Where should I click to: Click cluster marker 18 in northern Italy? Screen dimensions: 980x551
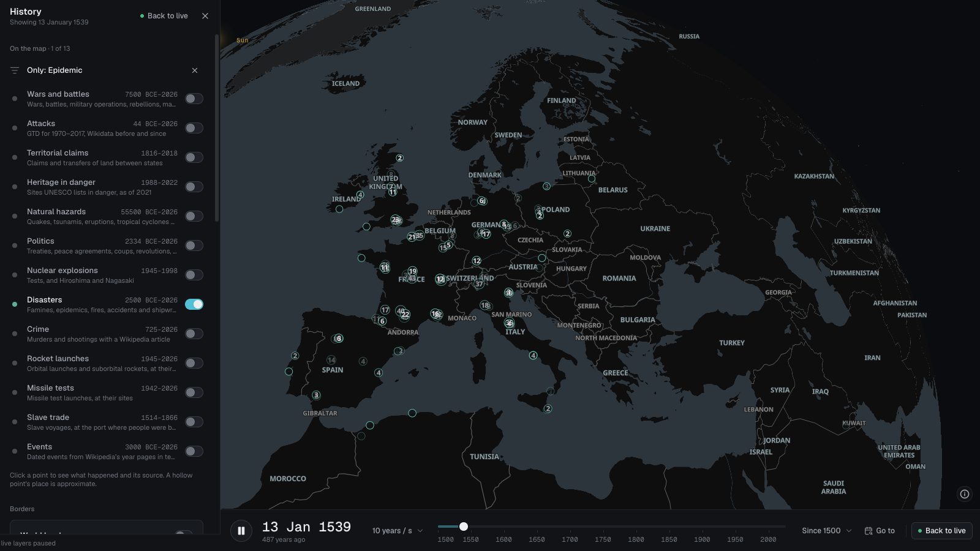484,305
